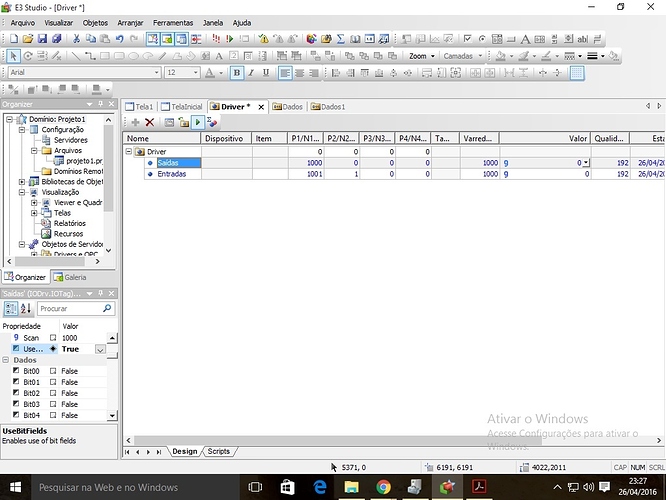Click the Undo arrow icon
The width and height of the screenshot is (666, 500).
[120, 39]
